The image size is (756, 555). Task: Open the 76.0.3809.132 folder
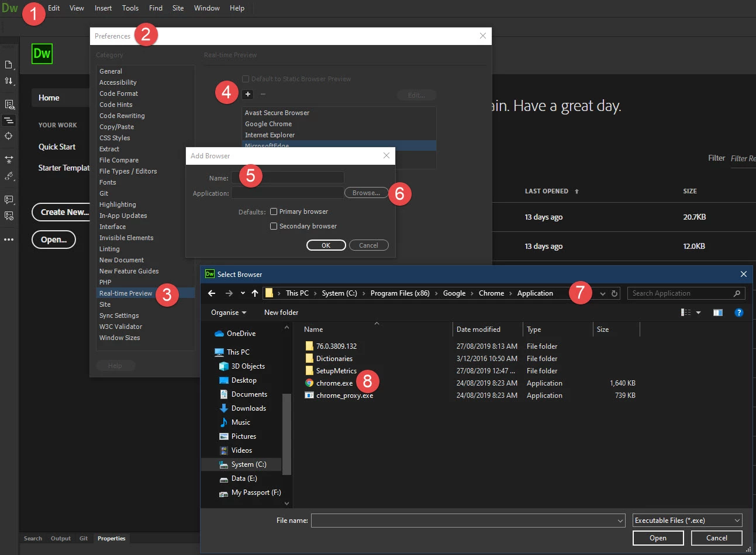(331, 346)
